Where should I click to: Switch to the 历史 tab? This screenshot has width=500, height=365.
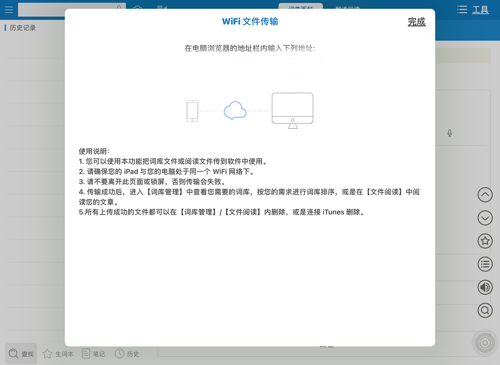127,354
